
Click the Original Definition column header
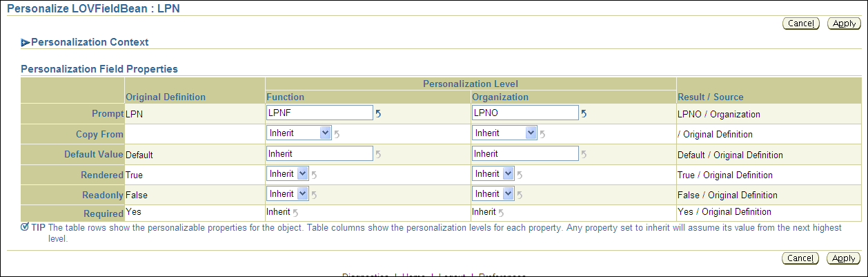[x=166, y=97]
